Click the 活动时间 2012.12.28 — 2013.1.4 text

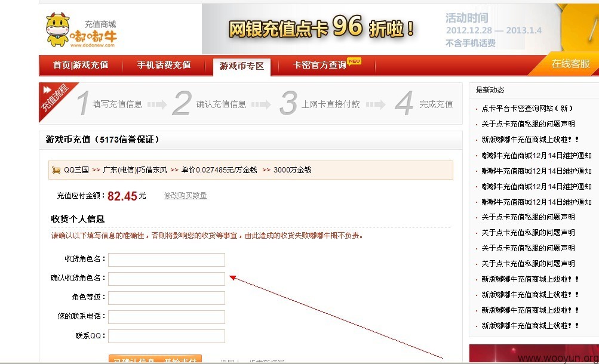coord(493,24)
